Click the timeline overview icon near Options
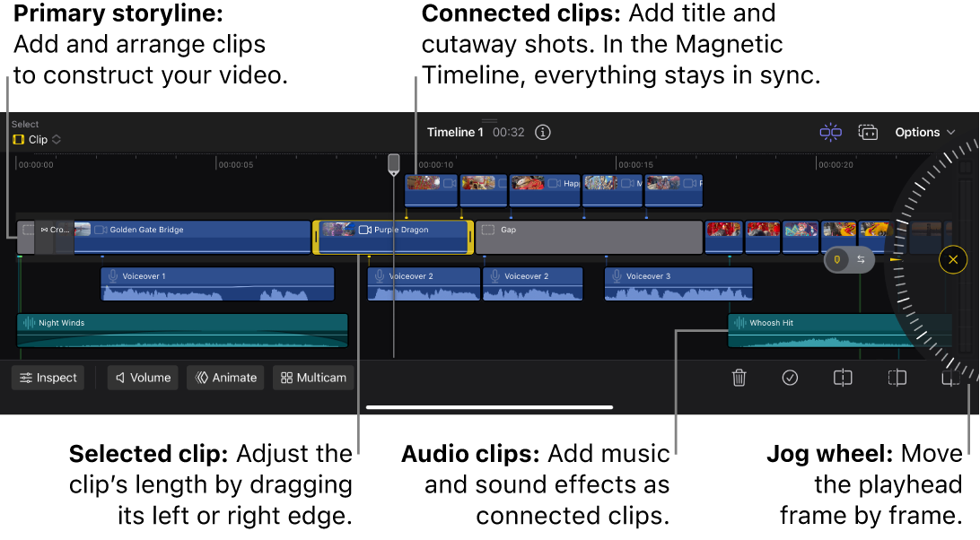 pyautogui.click(x=830, y=132)
